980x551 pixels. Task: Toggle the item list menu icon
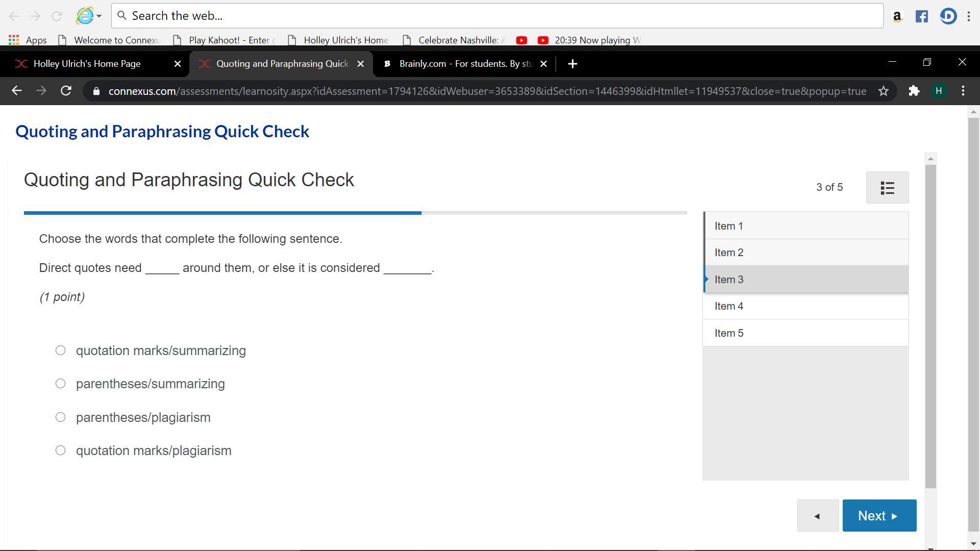point(887,188)
